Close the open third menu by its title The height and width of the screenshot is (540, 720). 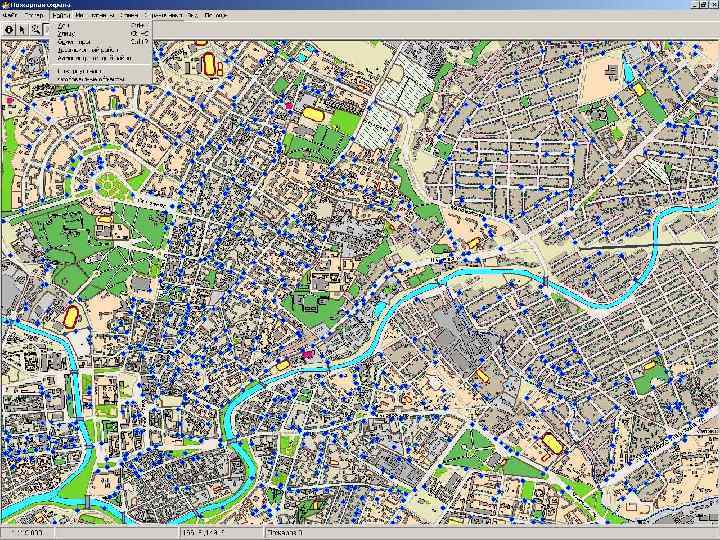61,15
